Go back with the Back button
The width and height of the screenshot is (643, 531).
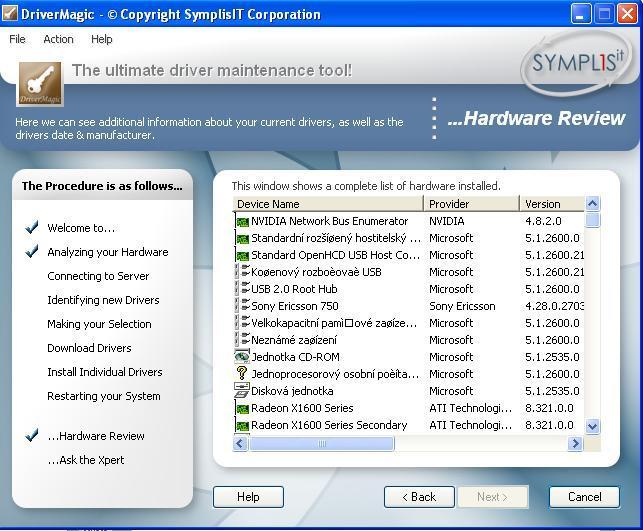[x=419, y=497]
